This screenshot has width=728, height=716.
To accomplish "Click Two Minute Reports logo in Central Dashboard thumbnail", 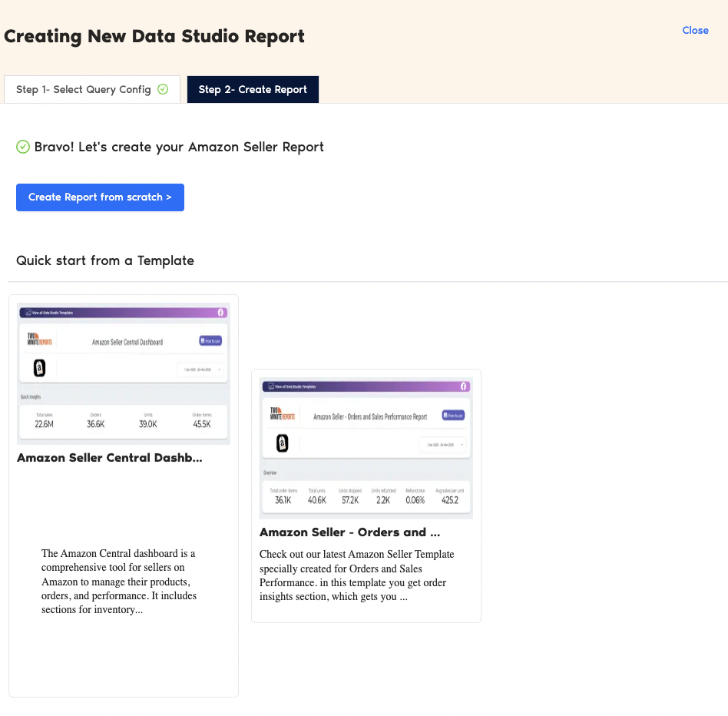I will [x=38, y=340].
